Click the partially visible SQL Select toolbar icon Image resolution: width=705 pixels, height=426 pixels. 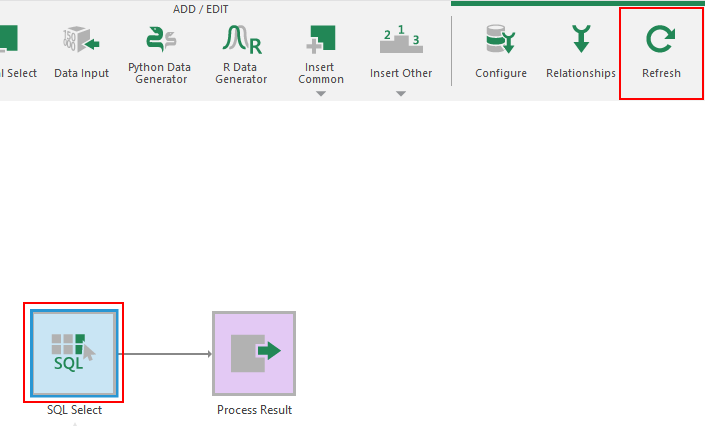pyautogui.click(x=10, y=41)
